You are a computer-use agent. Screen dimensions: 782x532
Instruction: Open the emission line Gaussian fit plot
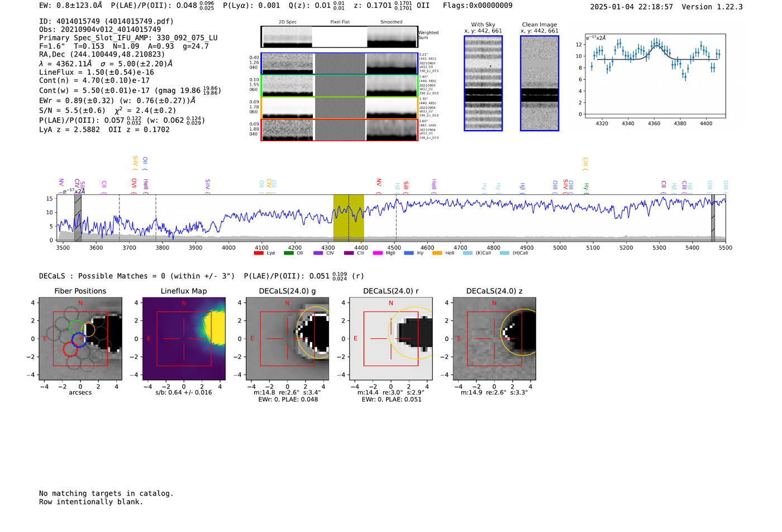655,76
